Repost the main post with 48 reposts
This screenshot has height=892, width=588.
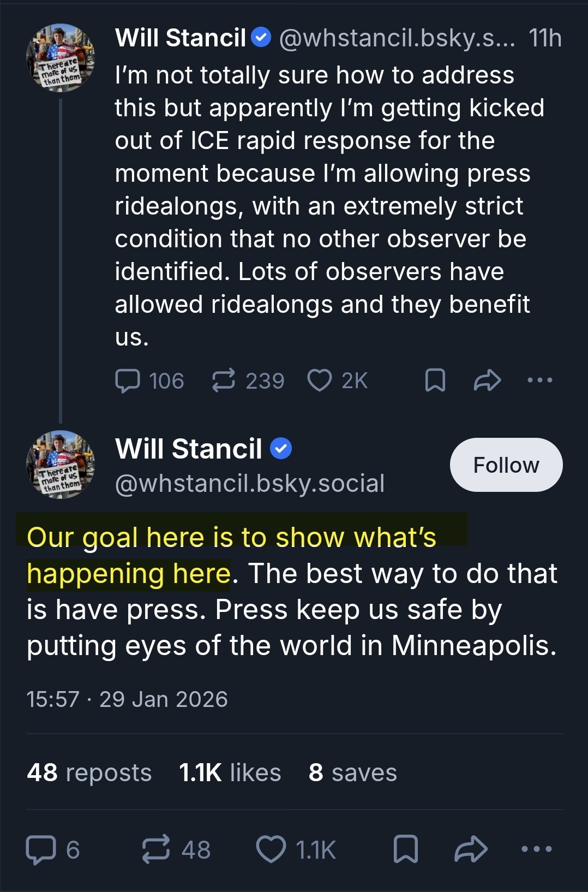(156, 849)
